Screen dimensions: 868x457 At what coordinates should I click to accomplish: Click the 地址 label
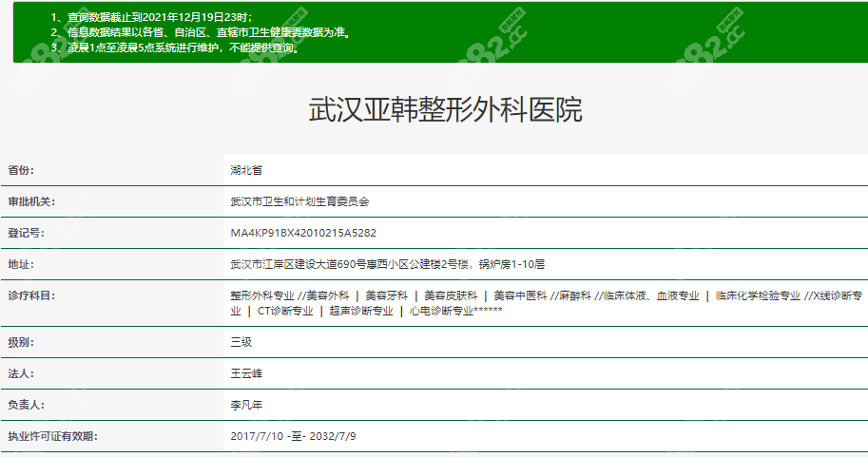coord(21,264)
